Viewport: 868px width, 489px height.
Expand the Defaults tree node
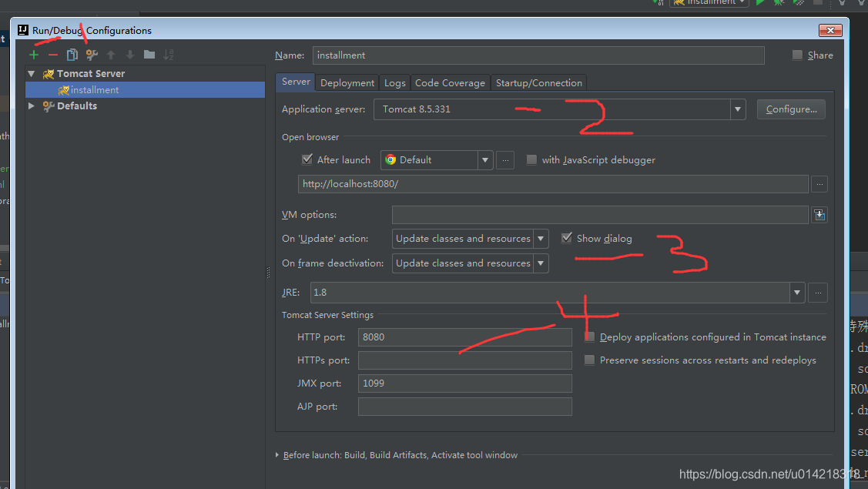click(32, 106)
